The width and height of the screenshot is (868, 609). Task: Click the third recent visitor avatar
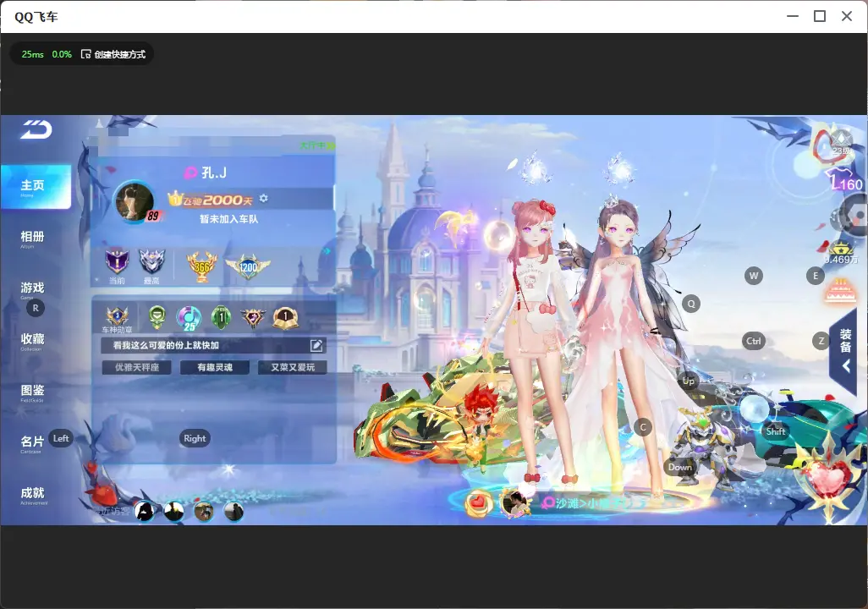[x=204, y=512]
